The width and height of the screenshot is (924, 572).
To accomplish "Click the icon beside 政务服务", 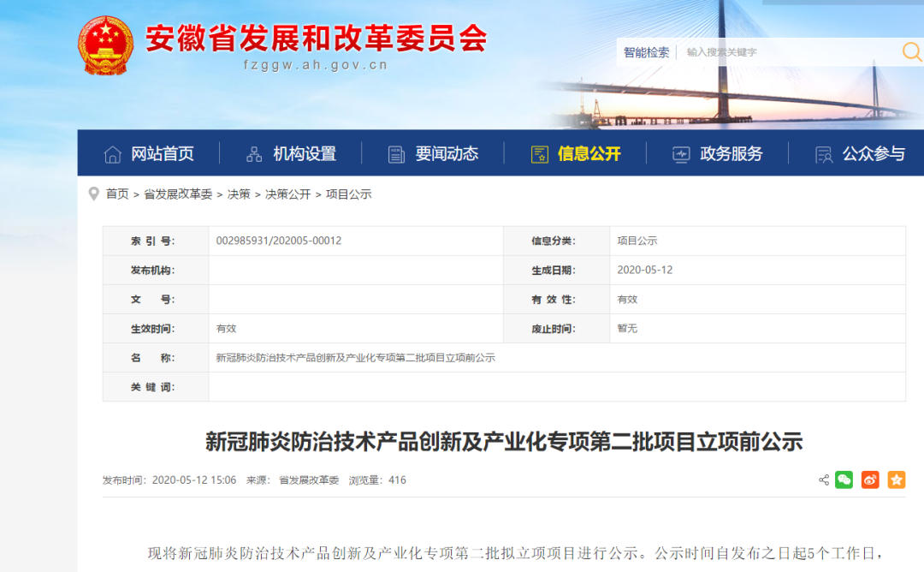I will click(681, 154).
